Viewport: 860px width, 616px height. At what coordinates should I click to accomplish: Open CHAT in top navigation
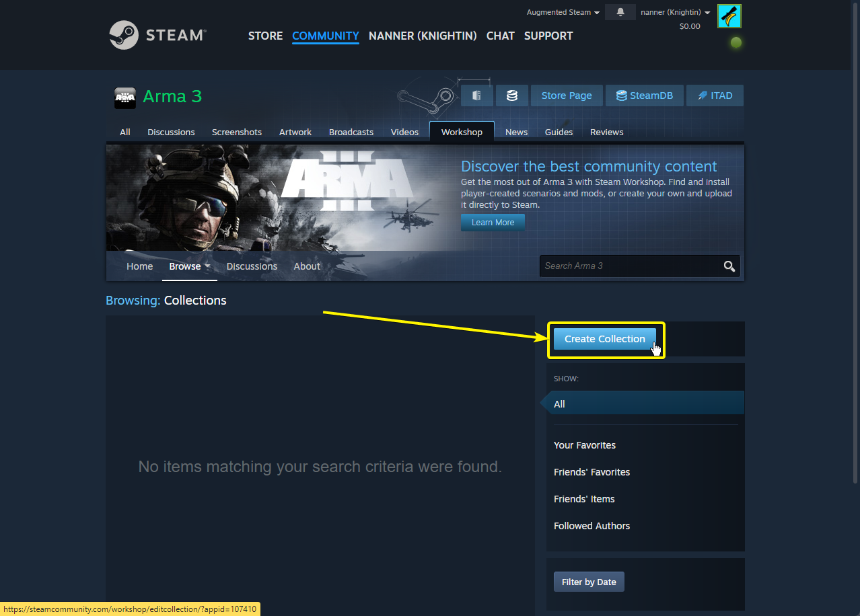coord(501,36)
